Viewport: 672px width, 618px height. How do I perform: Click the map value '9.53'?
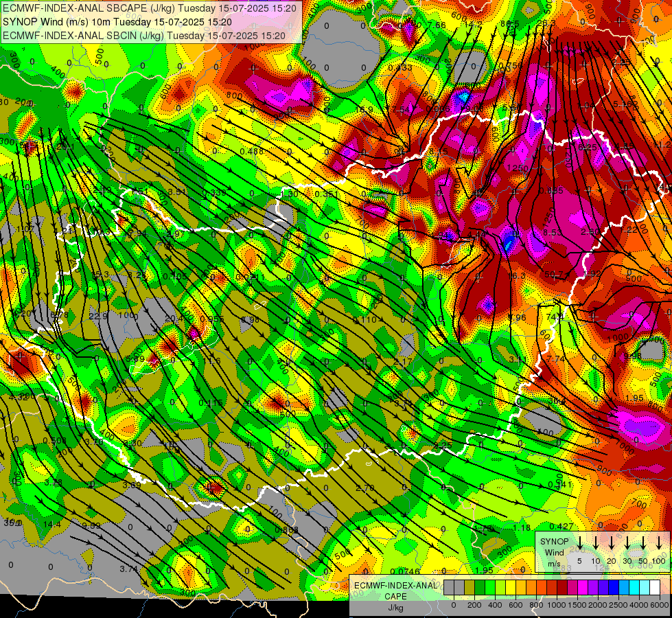tap(91, 525)
